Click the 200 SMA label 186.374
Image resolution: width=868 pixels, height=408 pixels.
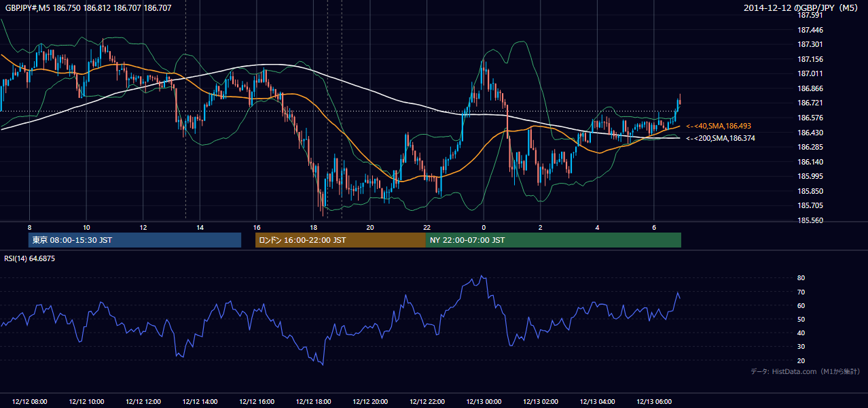(721, 138)
